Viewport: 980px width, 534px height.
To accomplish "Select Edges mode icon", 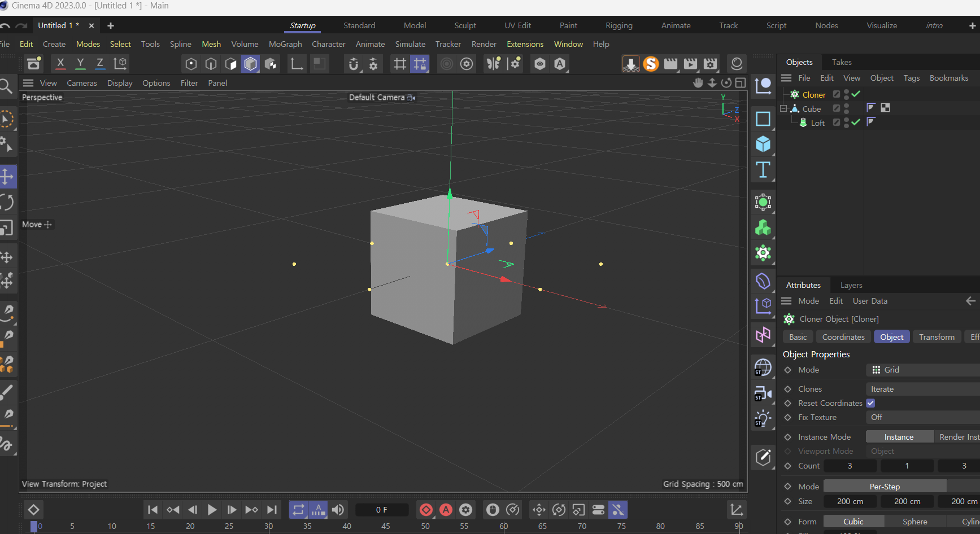I will point(211,64).
